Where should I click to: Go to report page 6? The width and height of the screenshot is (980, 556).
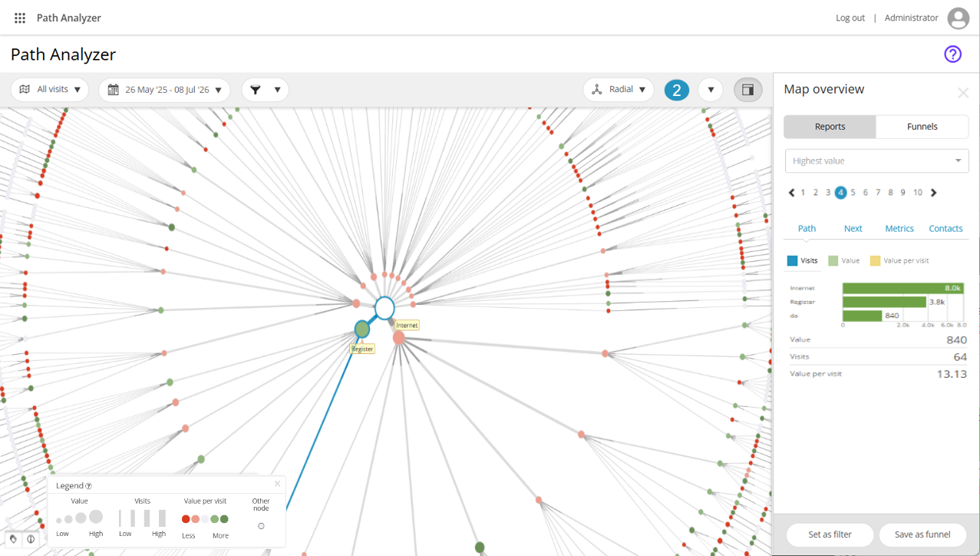pos(866,193)
